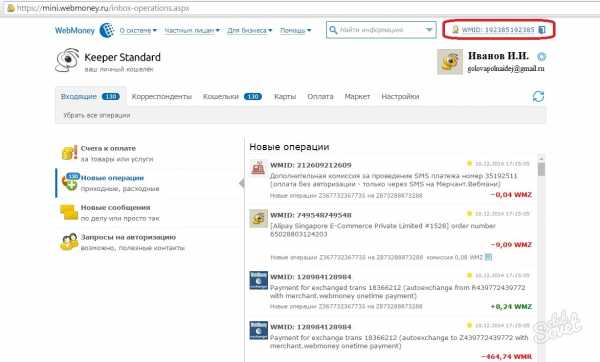Click the lock icon in address bar
The image size is (600, 362).
(11, 8)
